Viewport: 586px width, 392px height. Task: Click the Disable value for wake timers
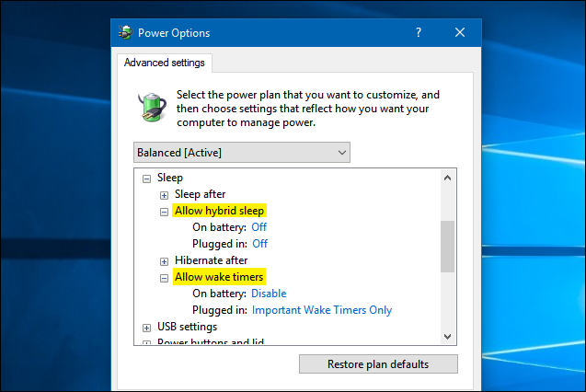point(269,294)
